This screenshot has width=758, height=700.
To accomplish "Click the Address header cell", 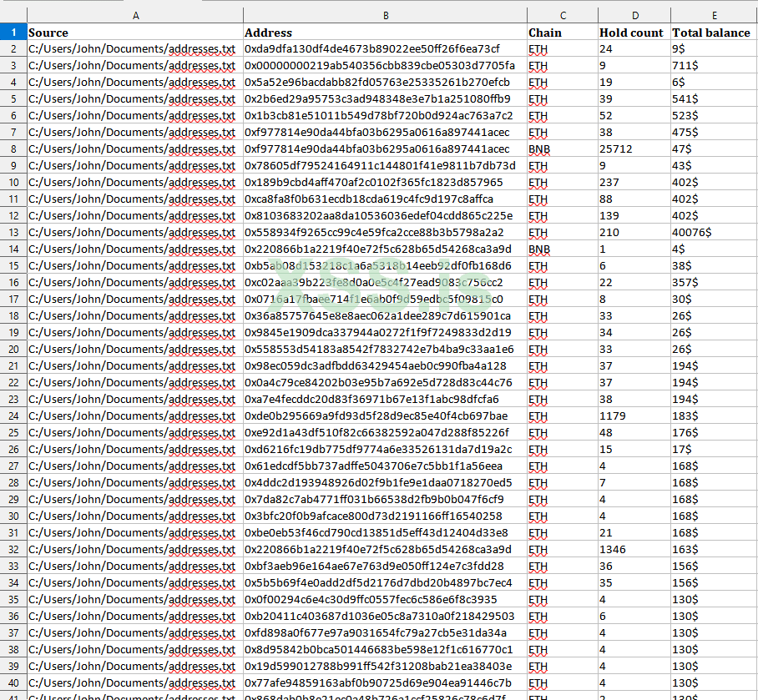I will pos(386,33).
